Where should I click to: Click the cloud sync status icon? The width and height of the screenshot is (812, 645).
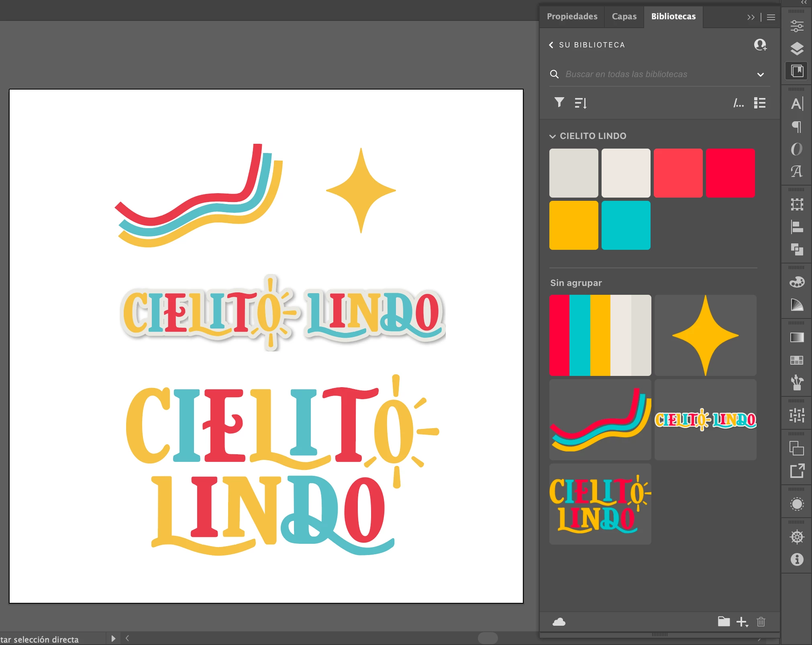click(559, 622)
